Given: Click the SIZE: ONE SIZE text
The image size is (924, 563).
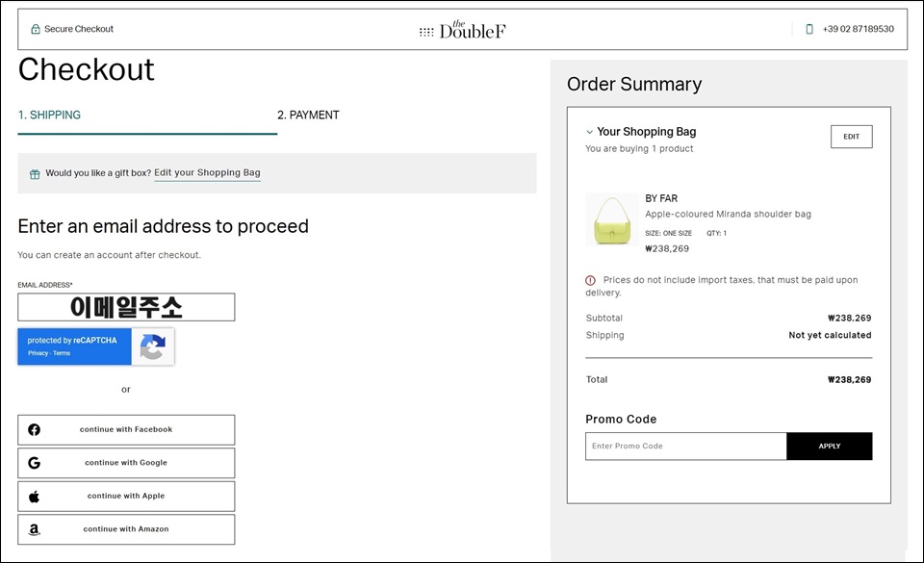Looking at the screenshot, I should tap(668, 233).
